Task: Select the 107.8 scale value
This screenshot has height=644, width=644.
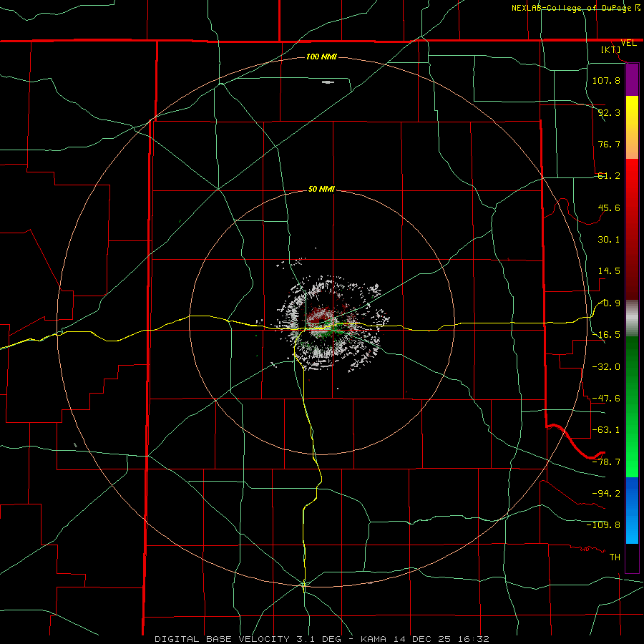Action: [x=606, y=80]
